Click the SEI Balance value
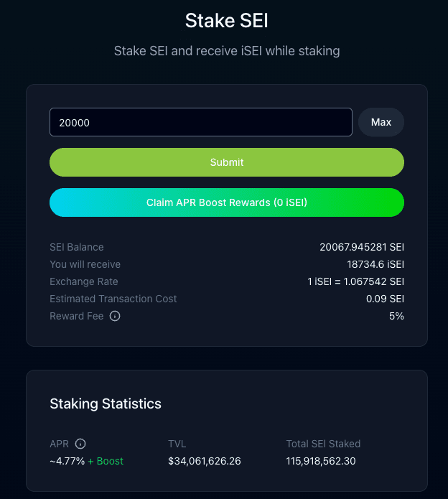The width and height of the screenshot is (448, 499). coord(362,247)
